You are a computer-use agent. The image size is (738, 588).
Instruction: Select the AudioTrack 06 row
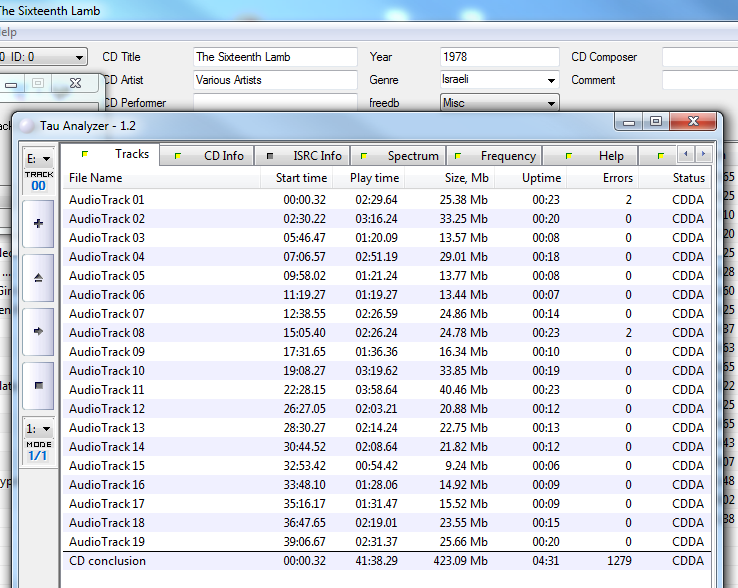(x=386, y=295)
